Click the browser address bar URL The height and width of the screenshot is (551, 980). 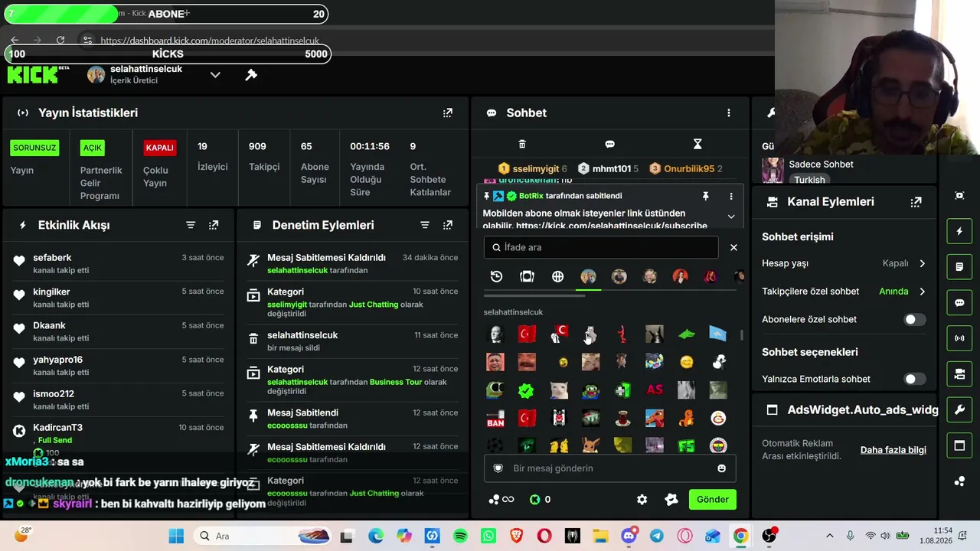210,41
